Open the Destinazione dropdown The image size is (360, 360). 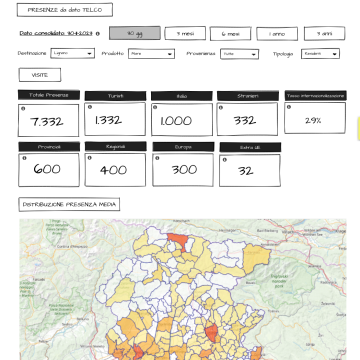[73, 53]
